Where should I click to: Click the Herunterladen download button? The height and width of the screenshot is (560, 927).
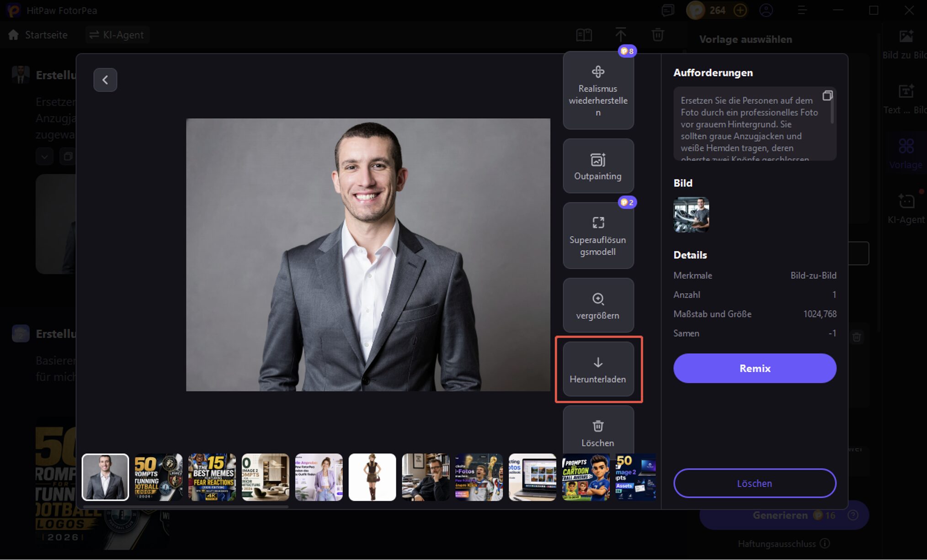pos(598,369)
